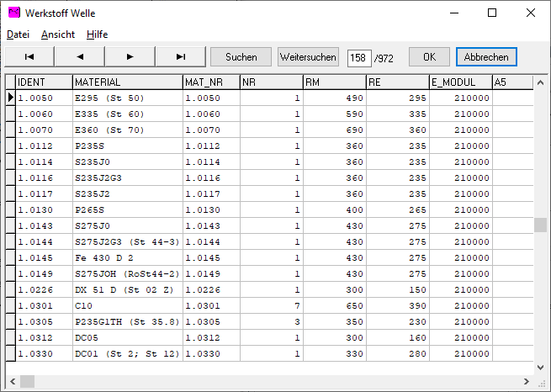Click the Suchen button

click(x=241, y=56)
